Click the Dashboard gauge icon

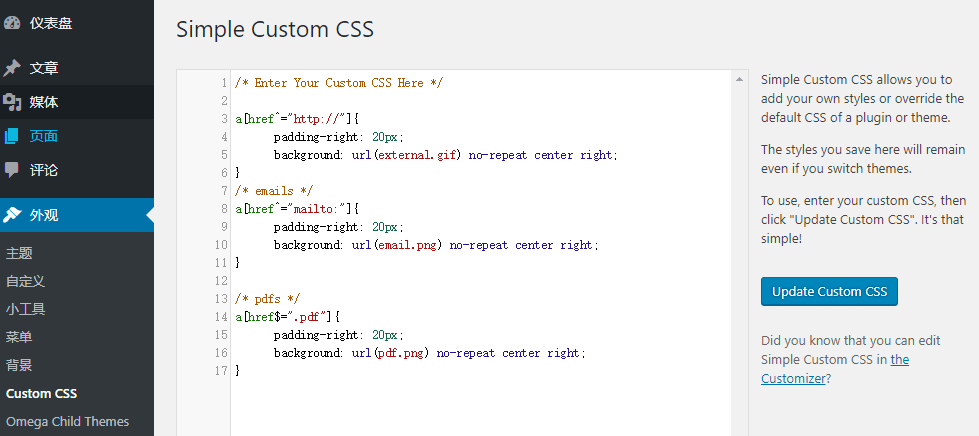tap(12, 23)
